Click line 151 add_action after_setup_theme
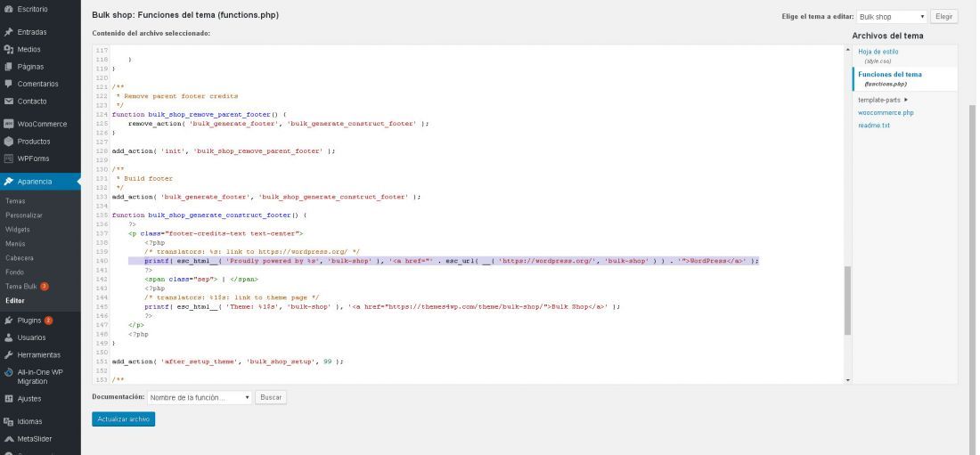 pos(227,362)
